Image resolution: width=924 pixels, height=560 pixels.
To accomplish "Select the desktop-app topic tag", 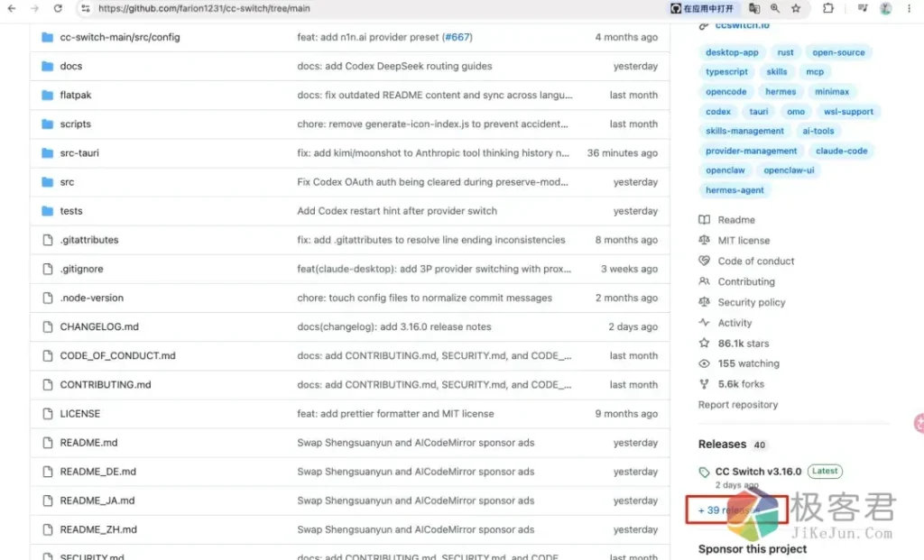I will (731, 52).
